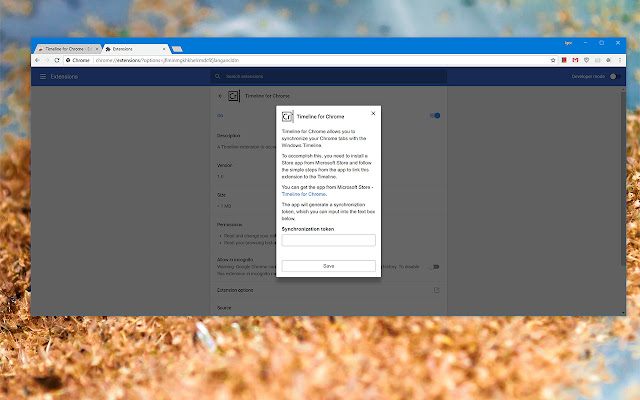The width and height of the screenshot is (640, 400).
Task: Open the Timeline for Chrome store link
Action: tap(305, 194)
